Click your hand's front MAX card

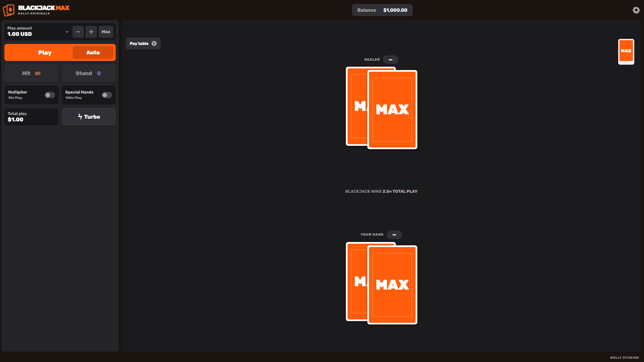[392, 285]
